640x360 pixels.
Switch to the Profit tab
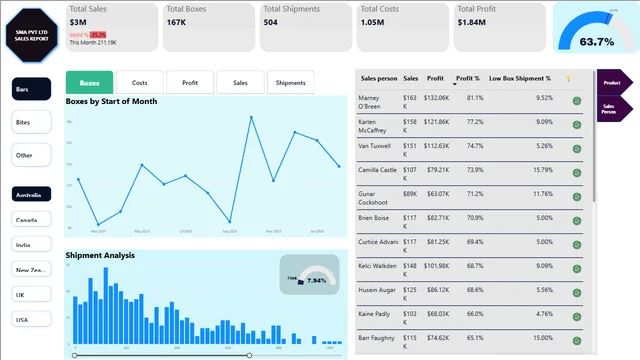(190, 82)
